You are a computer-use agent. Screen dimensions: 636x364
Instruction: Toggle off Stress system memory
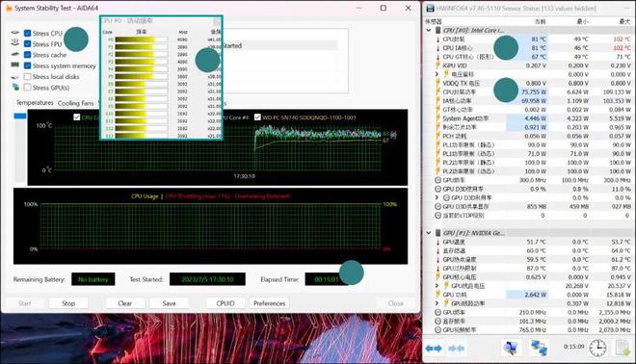(27, 65)
